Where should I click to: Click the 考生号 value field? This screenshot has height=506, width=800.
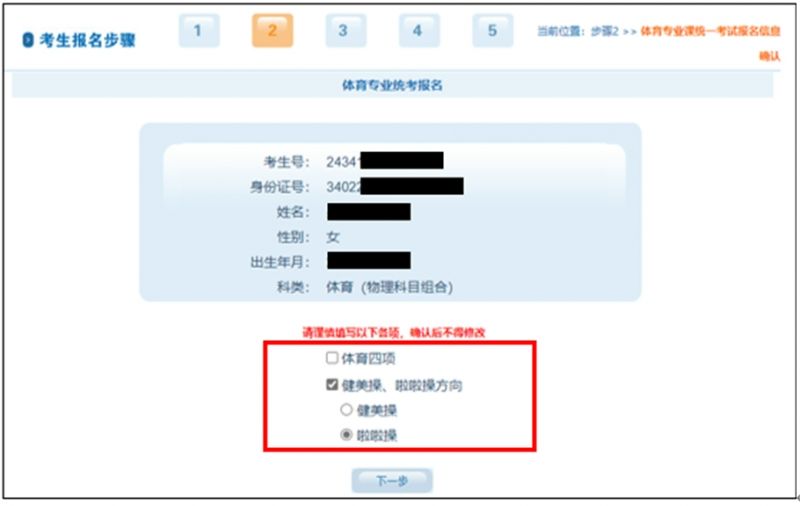tap(385, 161)
